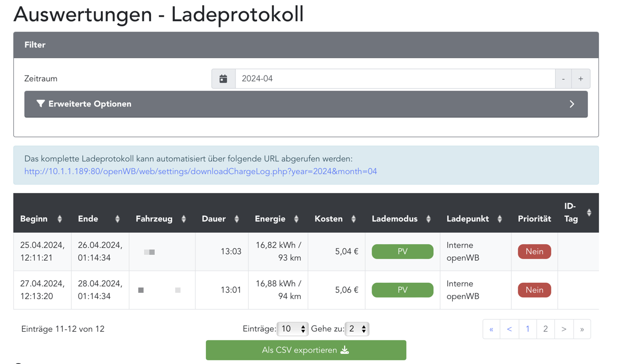Image resolution: width=636 pixels, height=364 pixels.
Task: Click the Einträge 11-12 von 12 status text
Action: click(63, 329)
